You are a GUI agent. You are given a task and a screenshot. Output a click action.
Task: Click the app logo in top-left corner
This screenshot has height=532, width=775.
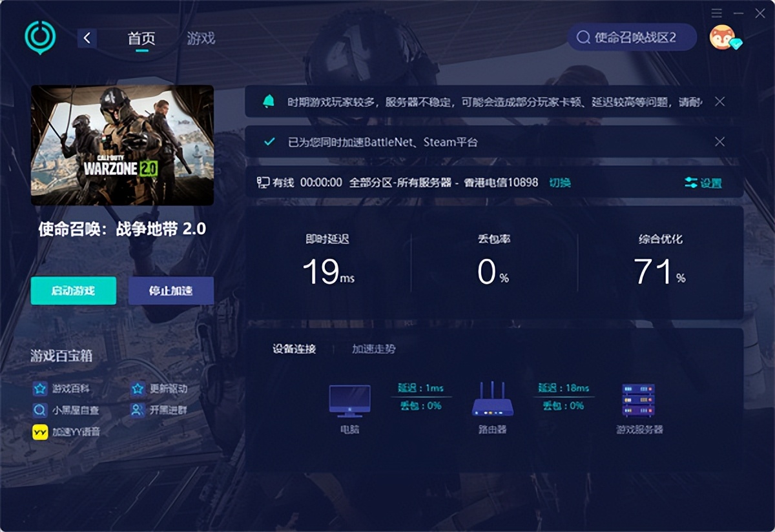pyautogui.click(x=39, y=37)
